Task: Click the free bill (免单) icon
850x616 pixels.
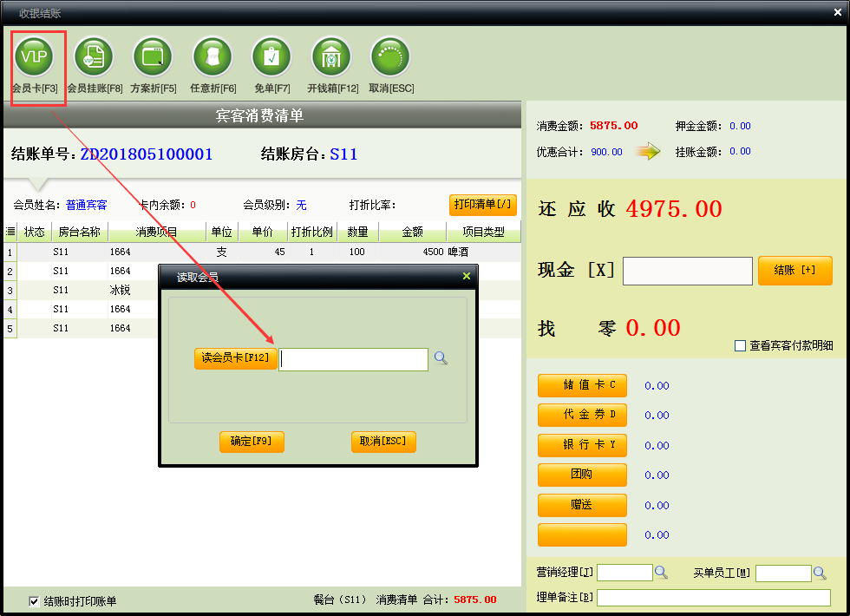Action: [x=271, y=57]
